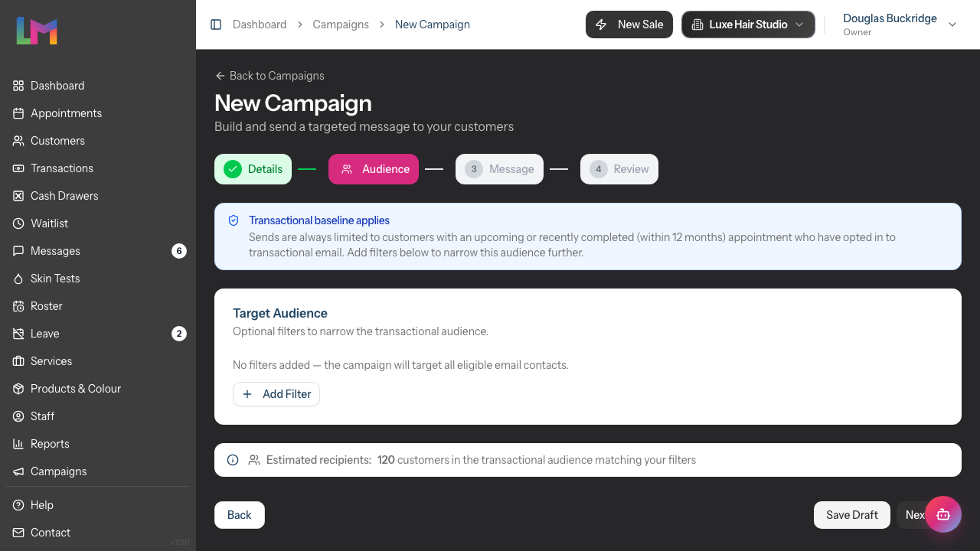The height and width of the screenshot is (551, 980).
Task: Click the green checkmark on Details step
Action: 233,169
